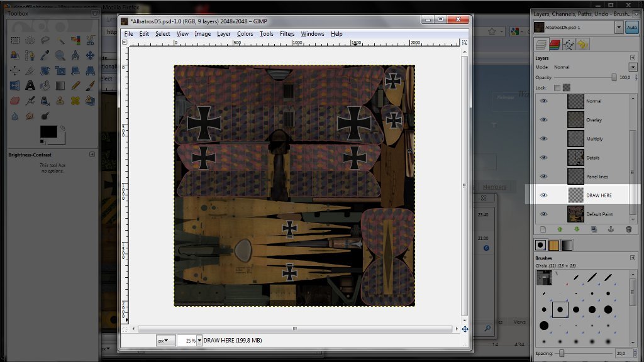Click the black foreground color swatch
Image resolution: width=644 pixels, height=362 pixels.
[x=48, y=131]
